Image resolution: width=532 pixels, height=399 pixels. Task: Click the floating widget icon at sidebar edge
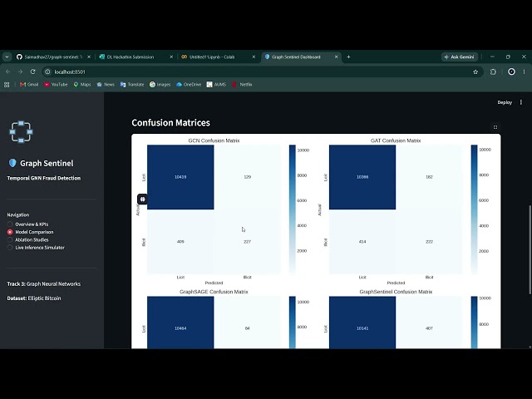[142, 199]
